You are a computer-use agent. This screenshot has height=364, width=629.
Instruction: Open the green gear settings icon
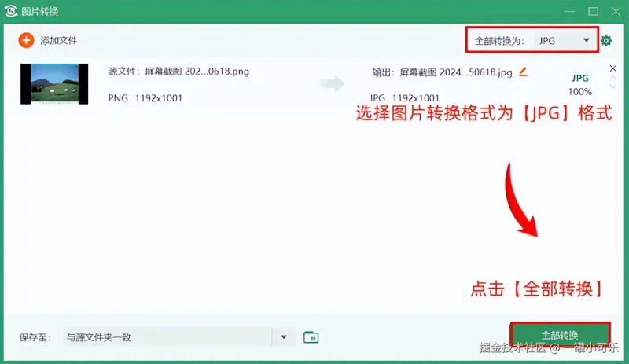(606, 41)
